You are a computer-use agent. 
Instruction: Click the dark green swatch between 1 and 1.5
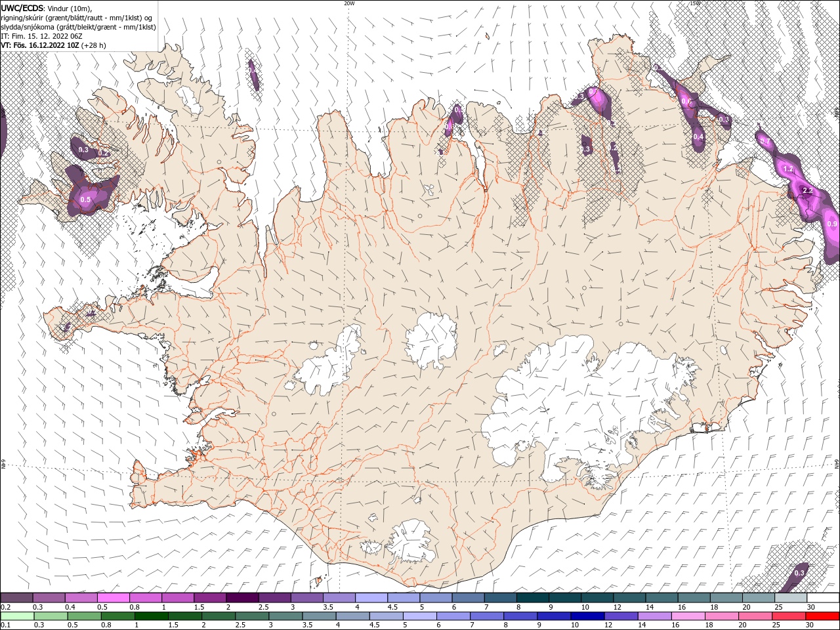point(152,616)
